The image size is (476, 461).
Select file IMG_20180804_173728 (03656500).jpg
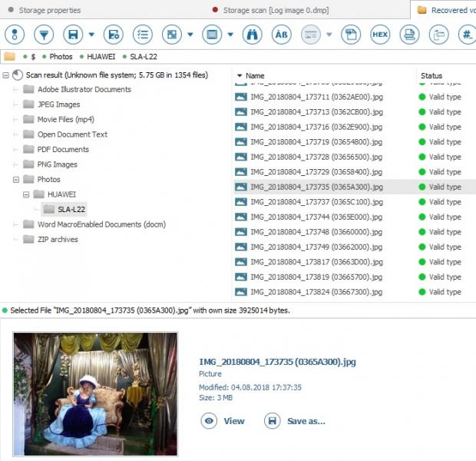[x=316, y=157]
